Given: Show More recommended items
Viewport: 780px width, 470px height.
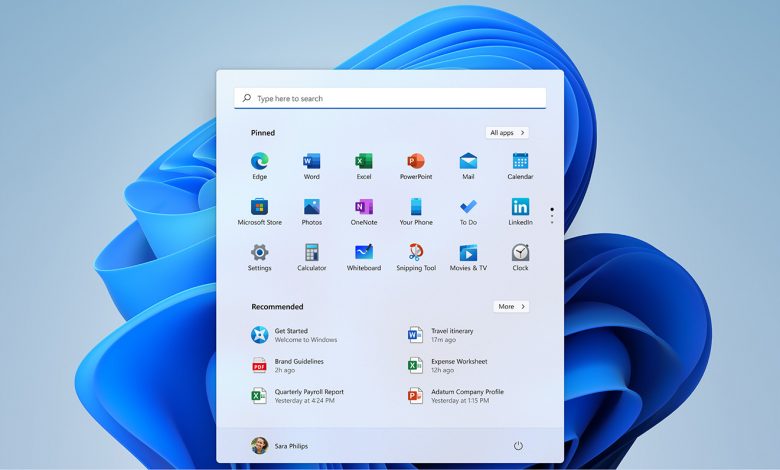Looking at the screenshot, I should 511,307.
